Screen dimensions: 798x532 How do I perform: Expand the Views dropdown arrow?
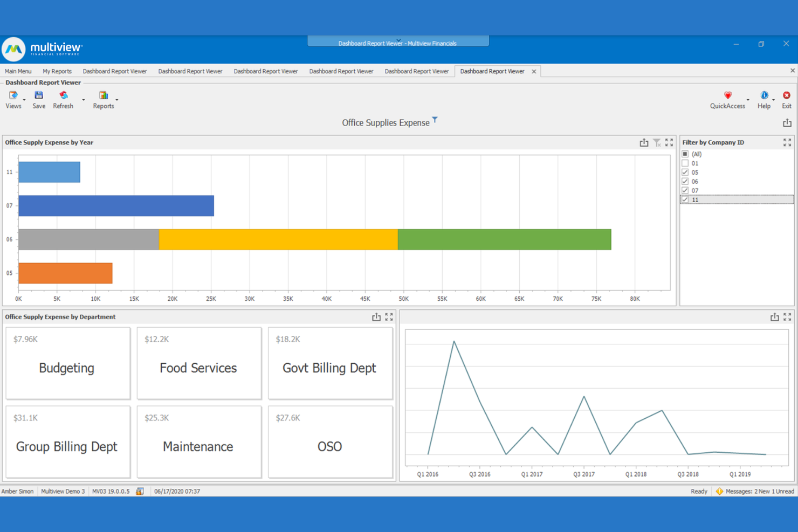(x=24, y=100)
